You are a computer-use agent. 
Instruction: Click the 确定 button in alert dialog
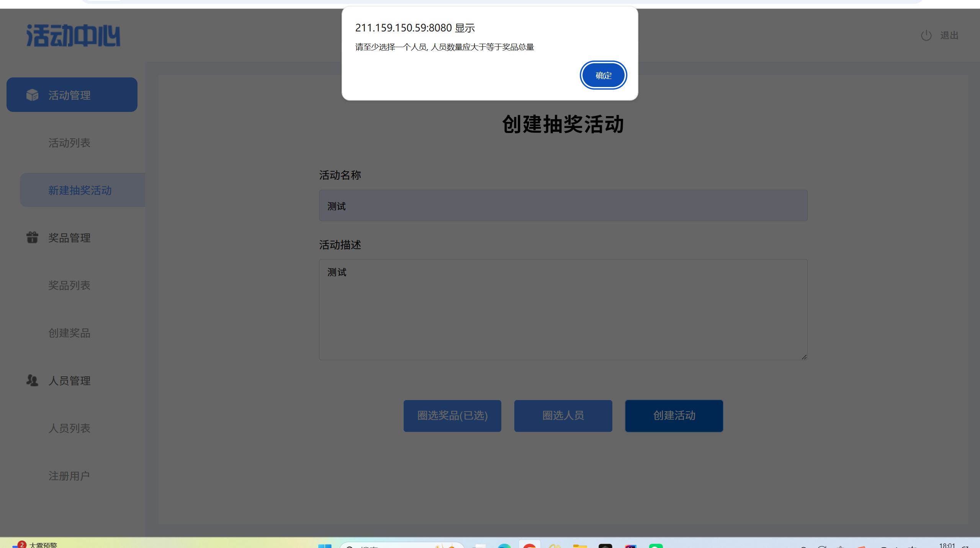(603, 75)
